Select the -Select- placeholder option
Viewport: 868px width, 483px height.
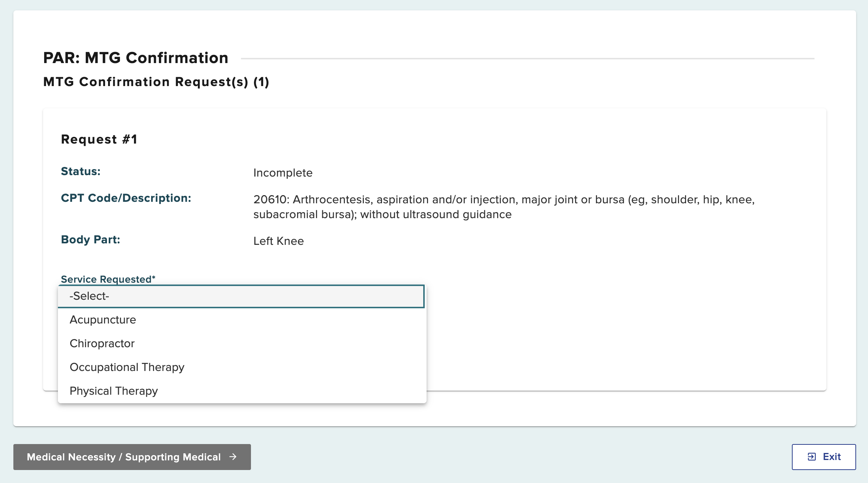click(x=241, y=296)
